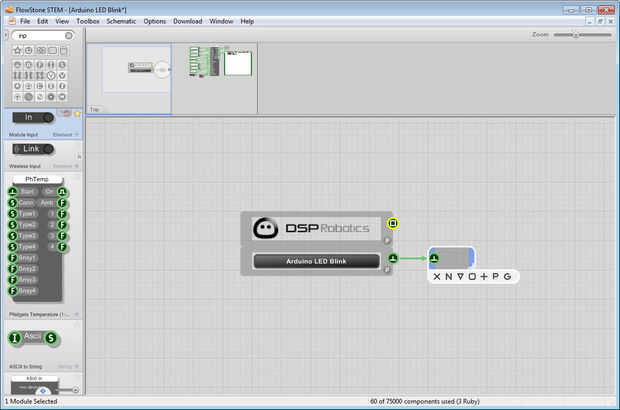Toggle the yellow star on Module Input
The image size is (620, 410).
pos(78,114)
